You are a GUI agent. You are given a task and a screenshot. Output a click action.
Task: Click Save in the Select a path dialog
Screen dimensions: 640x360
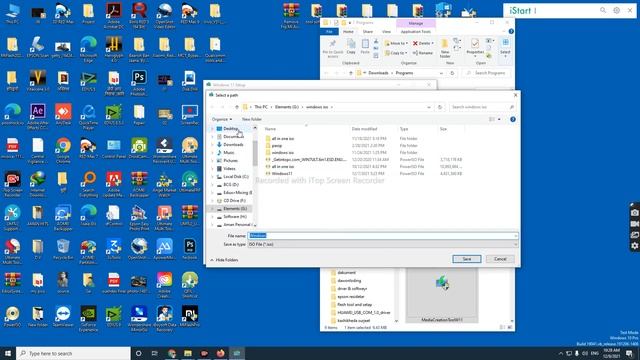coord(467,259)
